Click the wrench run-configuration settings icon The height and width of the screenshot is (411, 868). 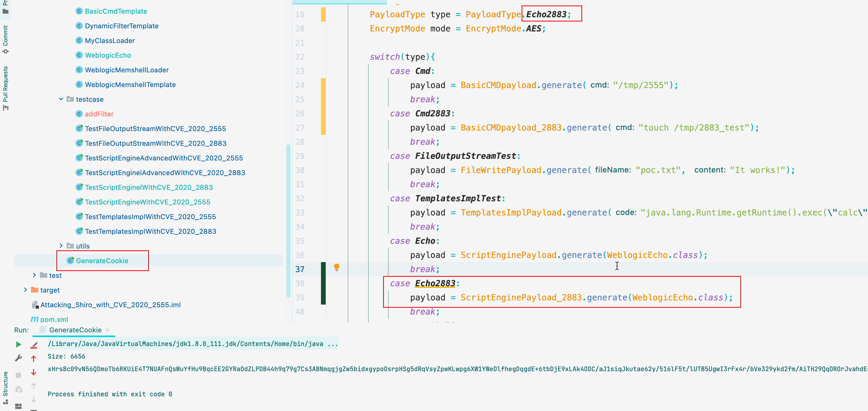point(19,358)
